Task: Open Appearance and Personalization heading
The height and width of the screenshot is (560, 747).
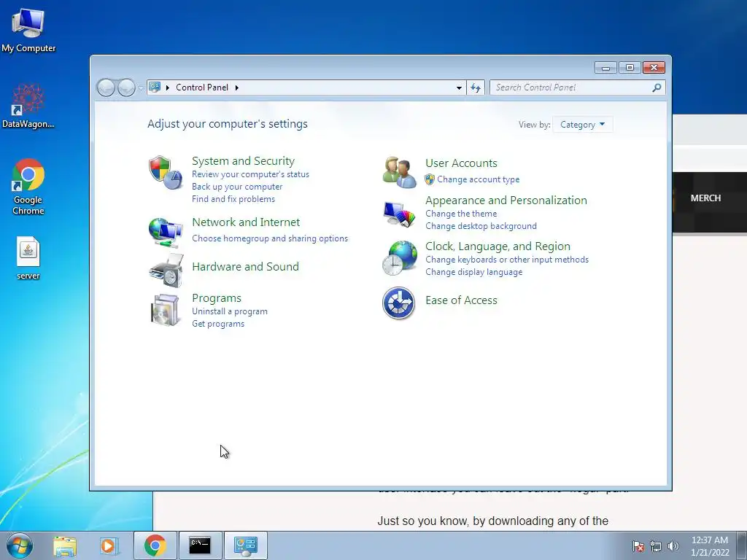Action: 506,201
